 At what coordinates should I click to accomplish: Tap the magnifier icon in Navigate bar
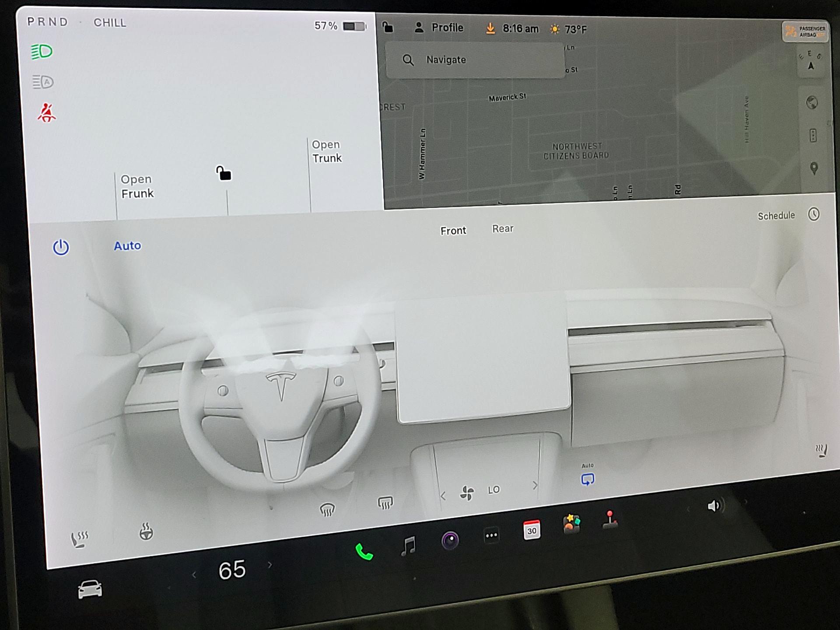[x=408, y=60]
